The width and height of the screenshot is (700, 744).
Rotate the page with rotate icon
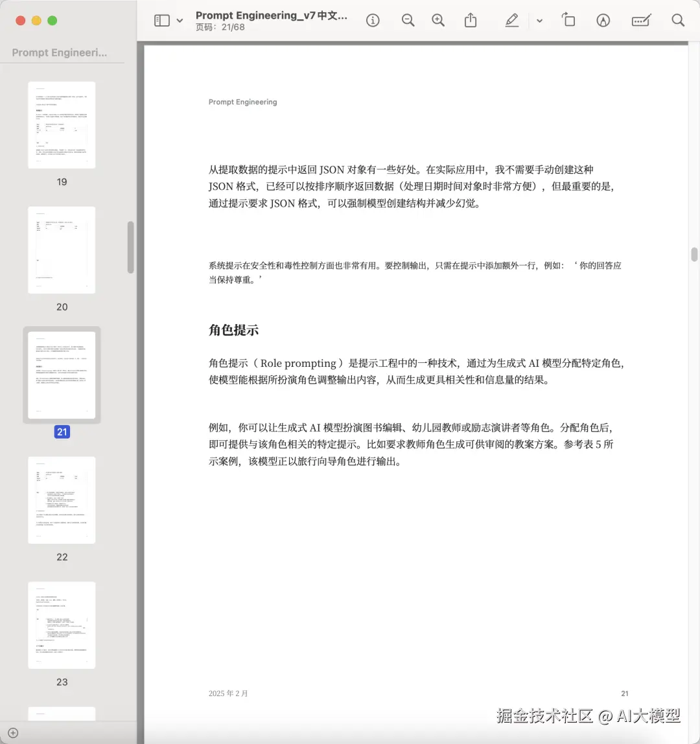568,20
